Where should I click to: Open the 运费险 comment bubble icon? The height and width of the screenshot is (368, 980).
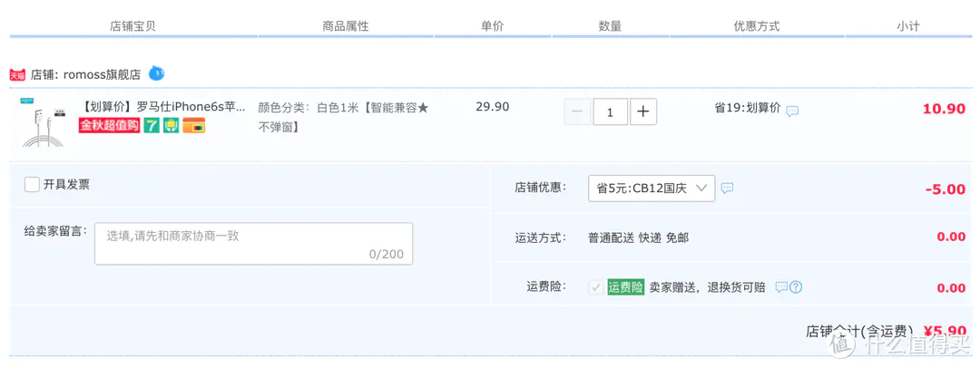[781, 287]
